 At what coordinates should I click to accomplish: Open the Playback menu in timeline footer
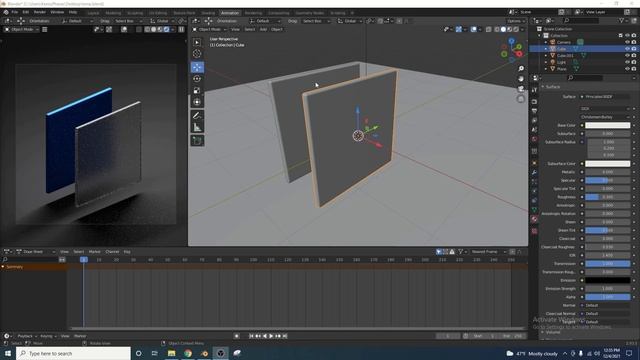26,336
